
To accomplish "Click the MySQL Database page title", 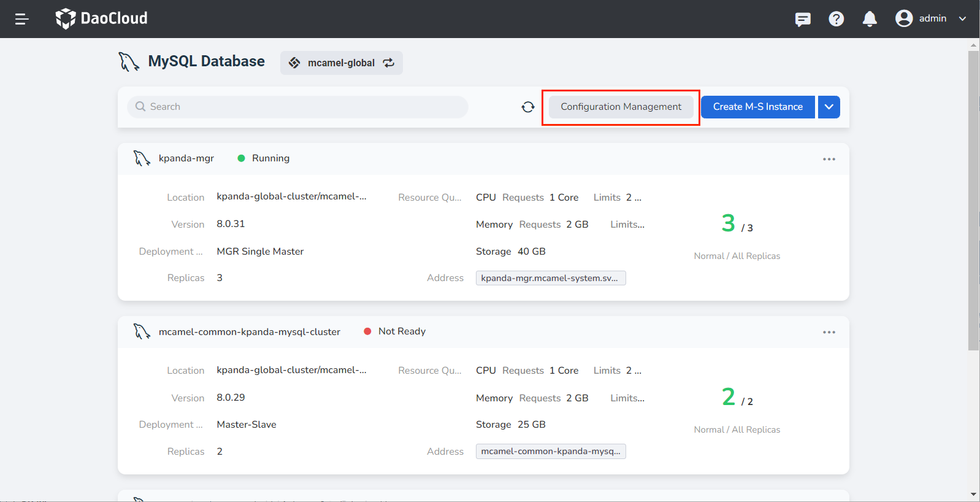I will (207, 61).
